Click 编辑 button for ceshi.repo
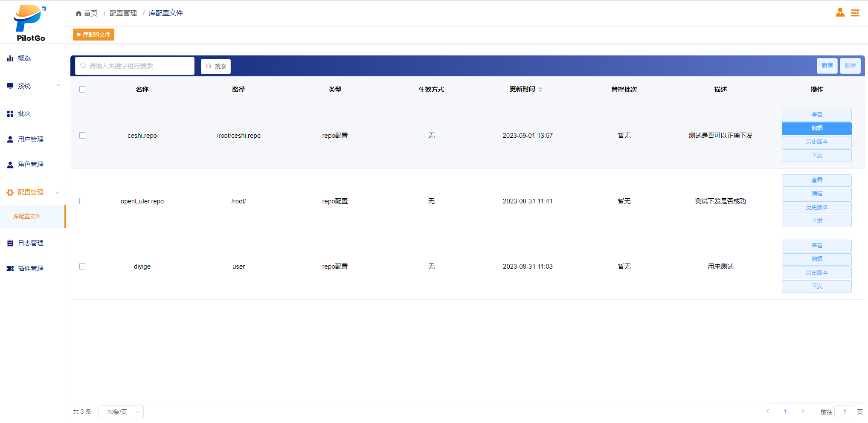The image size is (868, 423). (816, 128)
